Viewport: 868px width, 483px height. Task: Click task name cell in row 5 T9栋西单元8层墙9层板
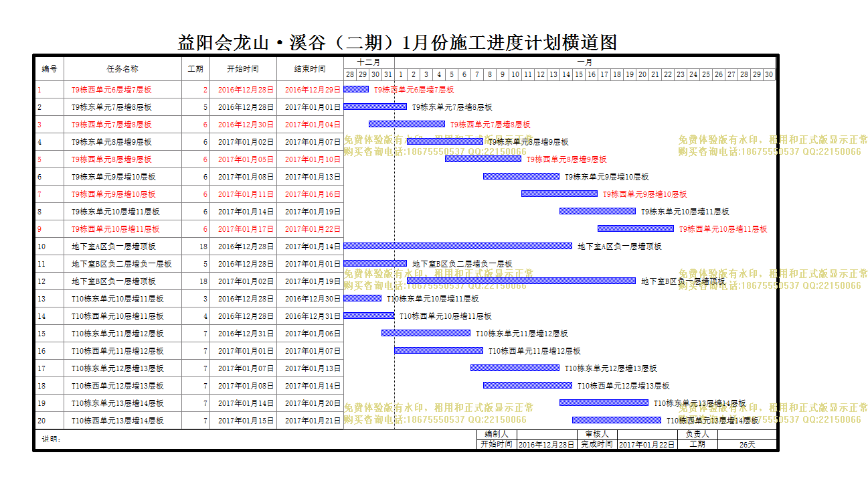tap(122, 159)
